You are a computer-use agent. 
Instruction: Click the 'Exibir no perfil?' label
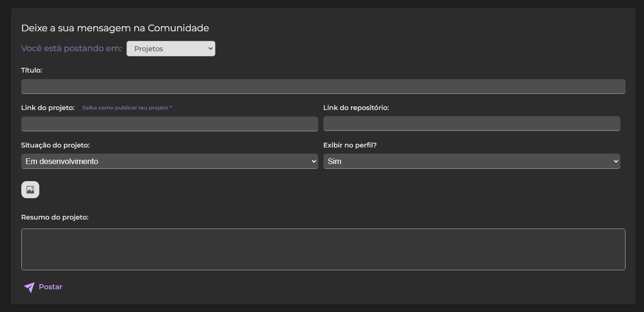click(350, 145)
